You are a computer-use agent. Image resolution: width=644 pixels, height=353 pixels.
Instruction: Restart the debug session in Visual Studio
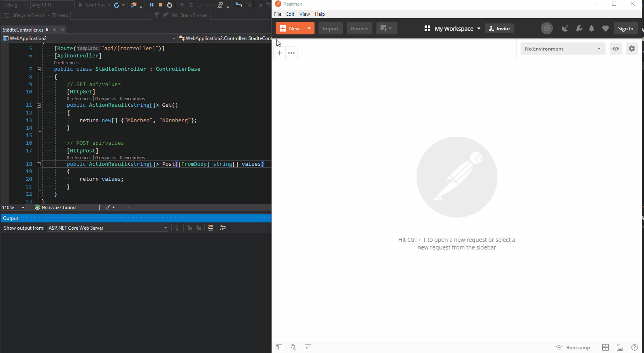tap(170, 5)
